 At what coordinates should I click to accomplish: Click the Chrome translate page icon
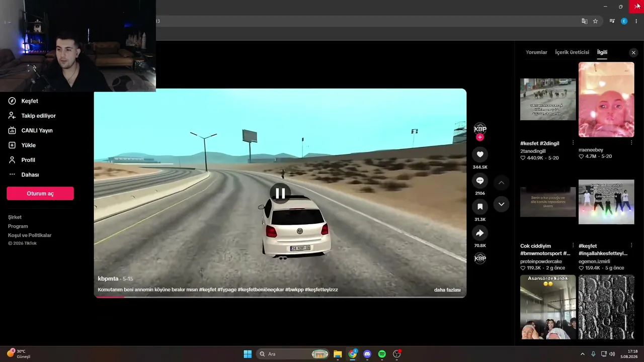coord(584,21)
